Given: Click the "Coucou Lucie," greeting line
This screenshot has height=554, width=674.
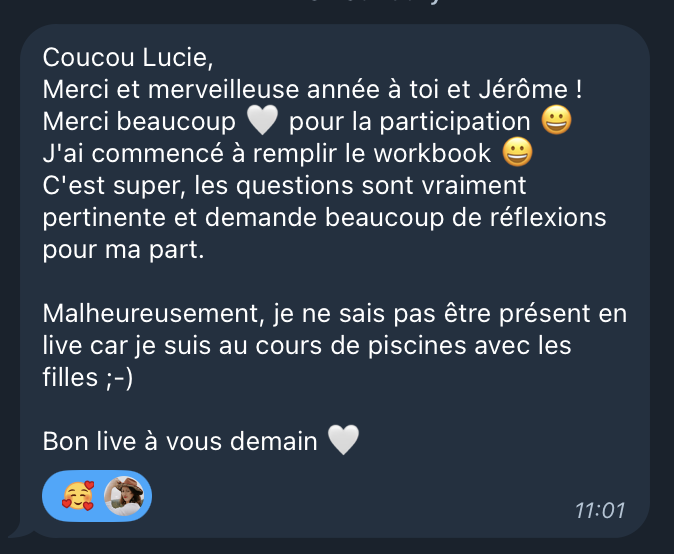Looking at the screenshot, I should 128,58.
